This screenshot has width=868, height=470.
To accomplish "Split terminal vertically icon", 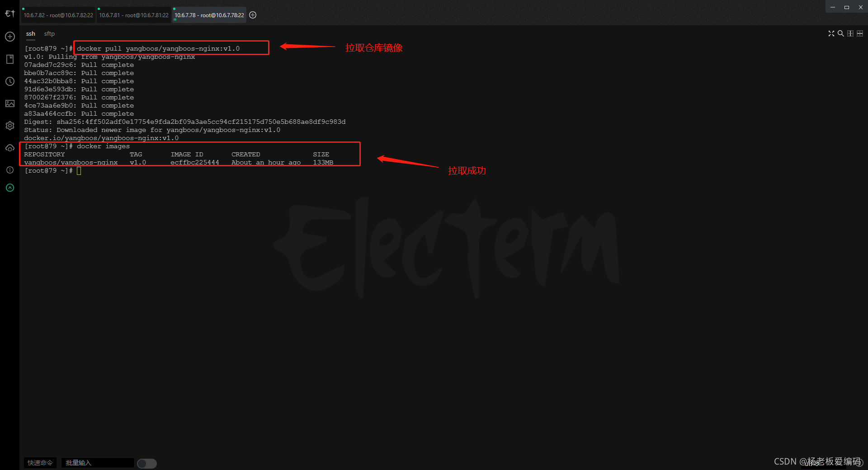I will pos(850,33).
